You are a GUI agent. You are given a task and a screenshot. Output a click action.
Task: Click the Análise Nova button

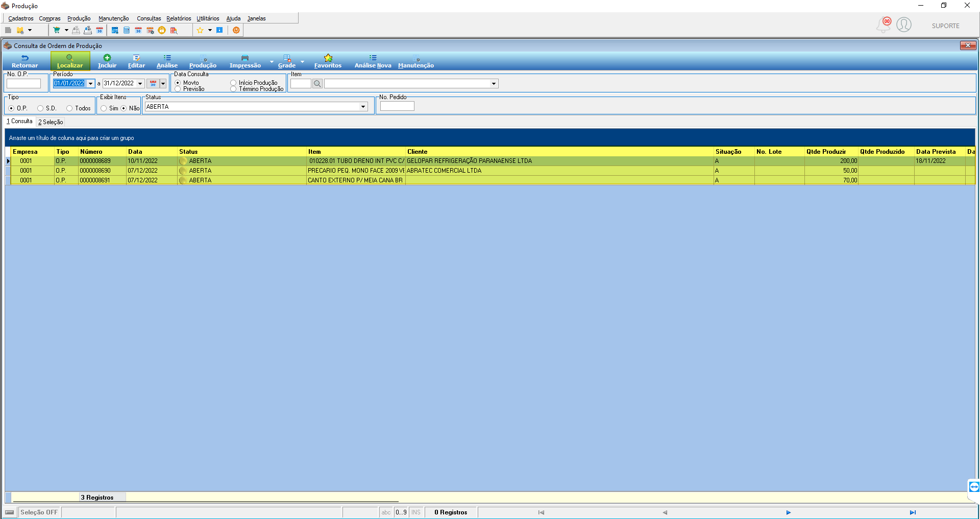[373, 61]
